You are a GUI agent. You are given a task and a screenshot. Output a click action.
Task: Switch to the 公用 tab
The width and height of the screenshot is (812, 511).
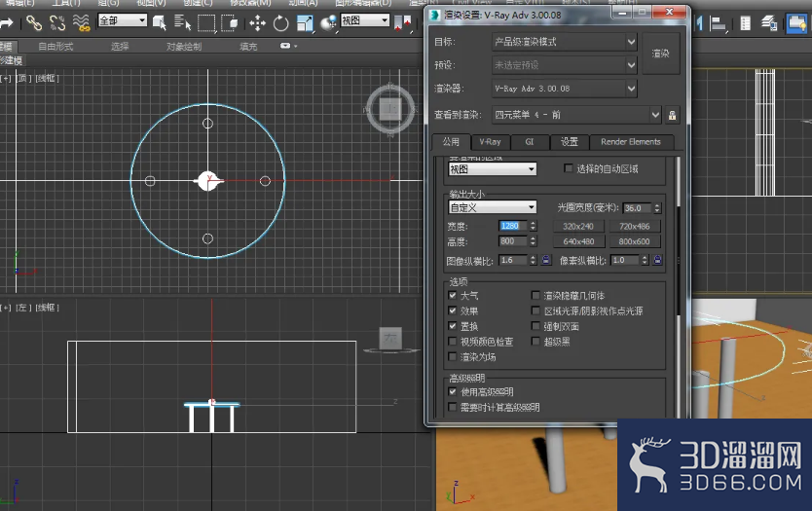(451, 142)
